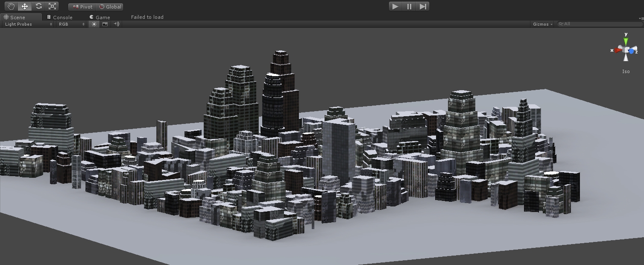Click the gizmo center cube
Image resolution: width=644 pixels, height=265 pixels.
coord(626,50)
